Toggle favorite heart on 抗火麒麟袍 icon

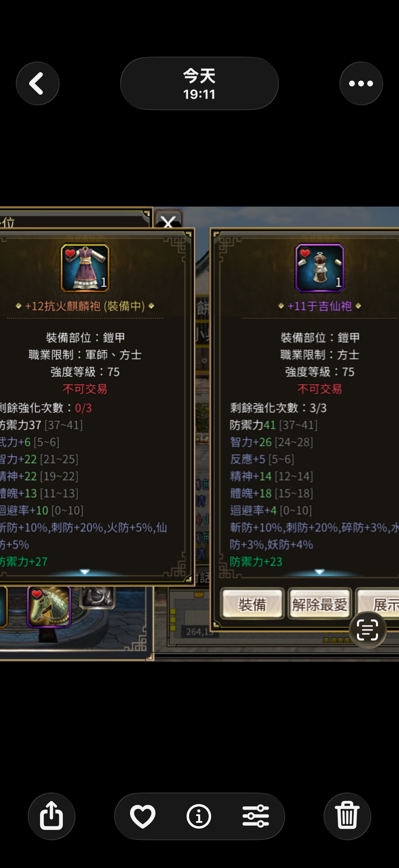pyautogui.click(x=70, y=253)
